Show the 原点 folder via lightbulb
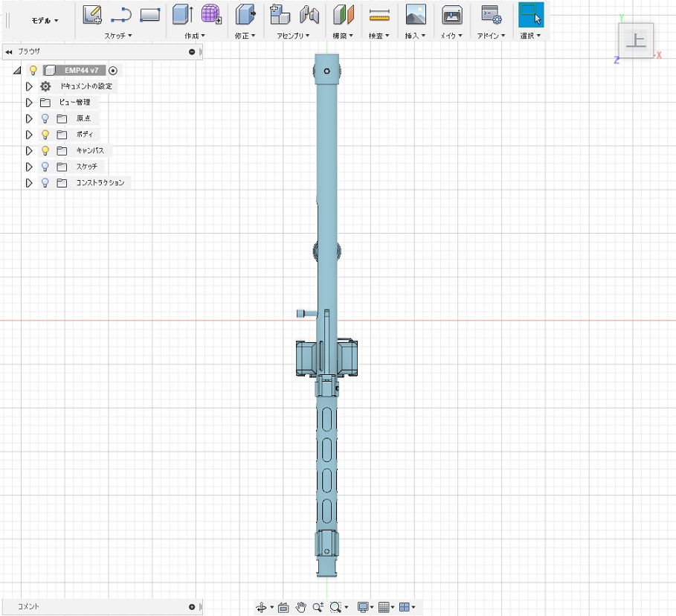 point(45,118)
